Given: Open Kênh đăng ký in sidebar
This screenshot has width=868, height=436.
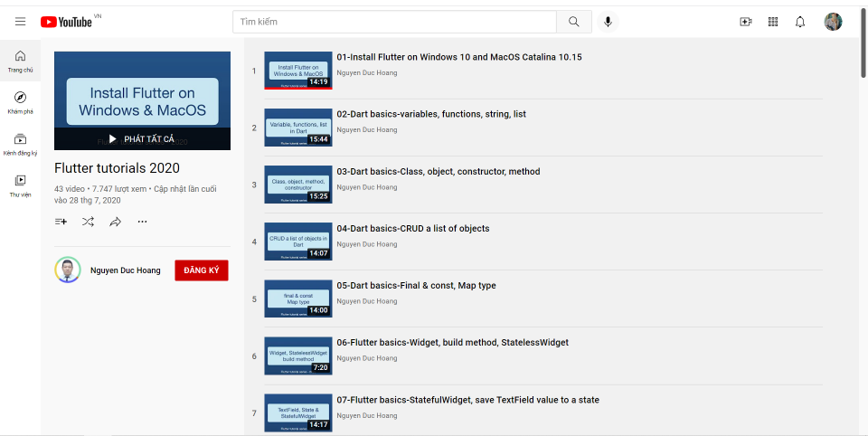Looking at the screenshot, I should click(x=21, y=144).
